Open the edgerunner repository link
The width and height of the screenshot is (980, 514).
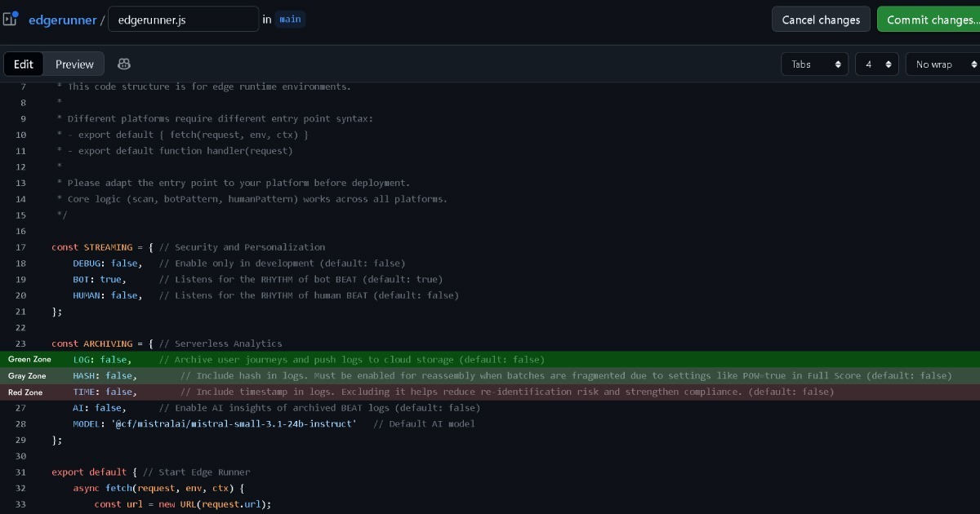62,20
